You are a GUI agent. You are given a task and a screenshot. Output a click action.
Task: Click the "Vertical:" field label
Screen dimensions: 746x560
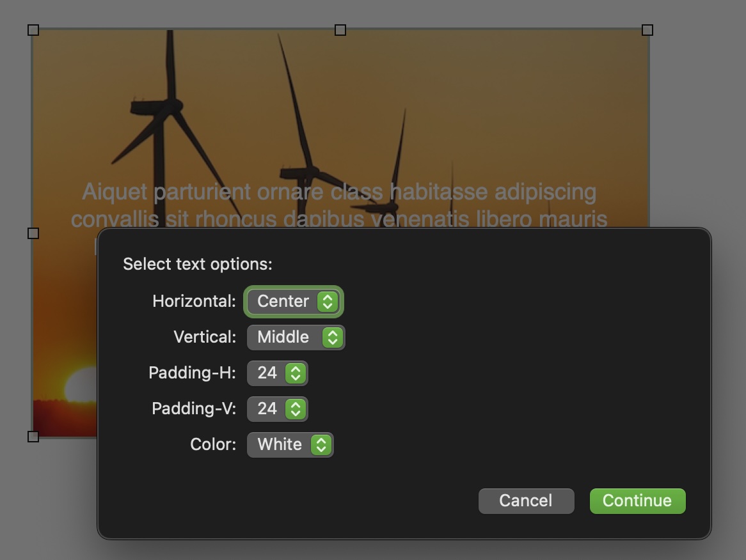(x=205, y=338)
